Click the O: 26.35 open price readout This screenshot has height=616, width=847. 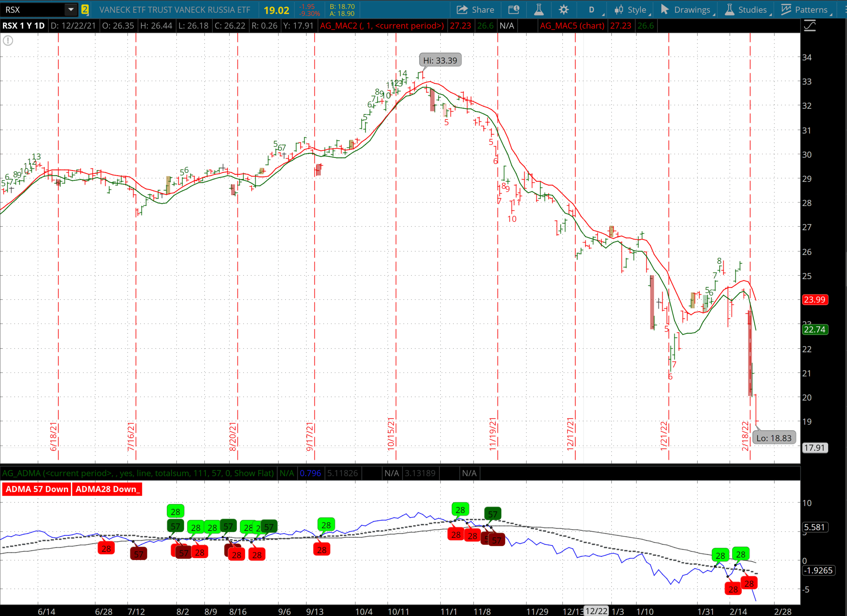coord(118,26)
